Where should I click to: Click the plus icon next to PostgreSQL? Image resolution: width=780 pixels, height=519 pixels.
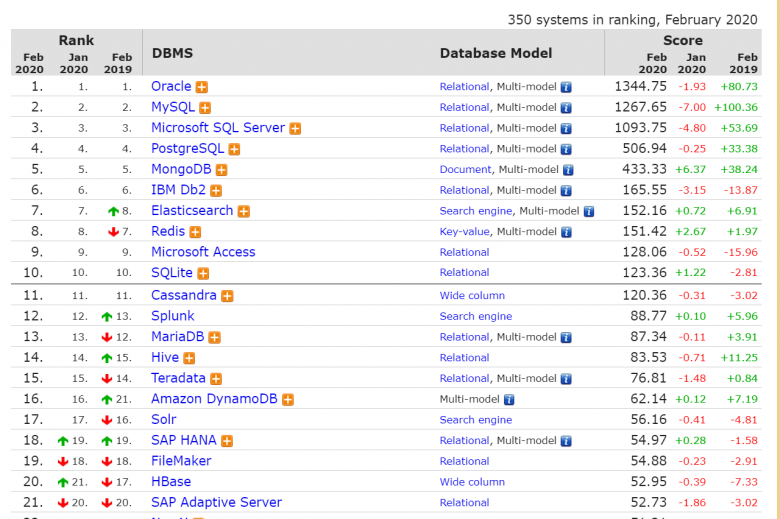pyautogui.click(x=234, y=149)
